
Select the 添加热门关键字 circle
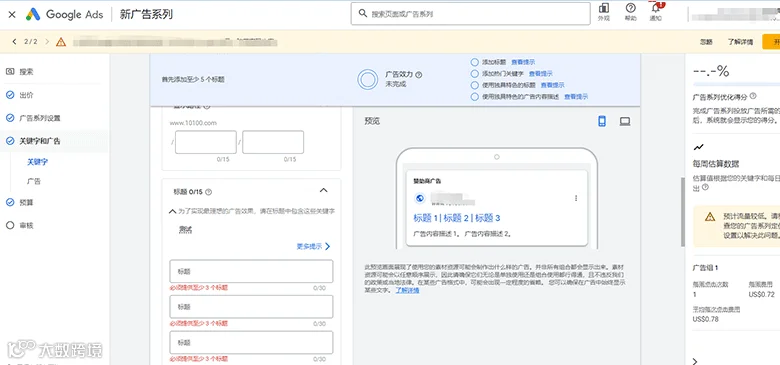[474, 74]
